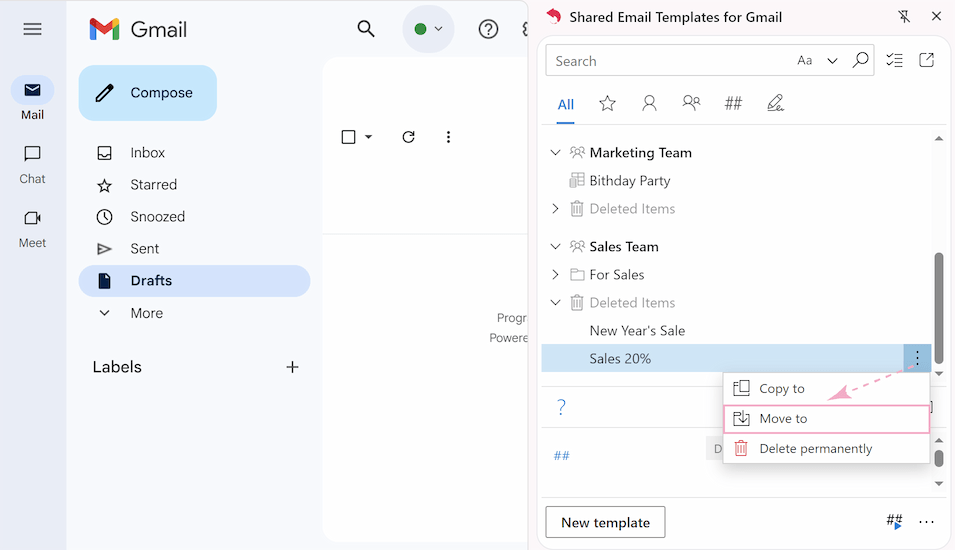Select the For Sales folder
Screen dimensions: 955x550
click(616, 275)
